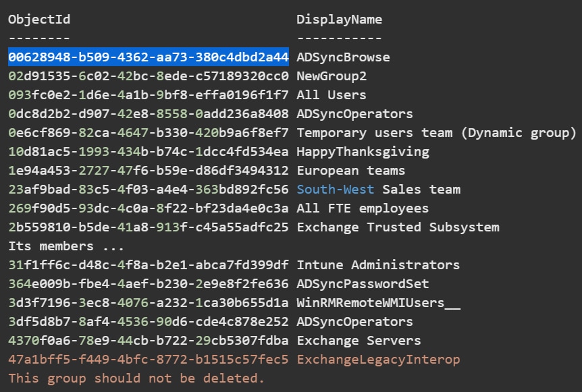The height and width of the screenshot is (392, 582).
Task: Select the Intune Administrators display name
Action: tap(378, 264)
